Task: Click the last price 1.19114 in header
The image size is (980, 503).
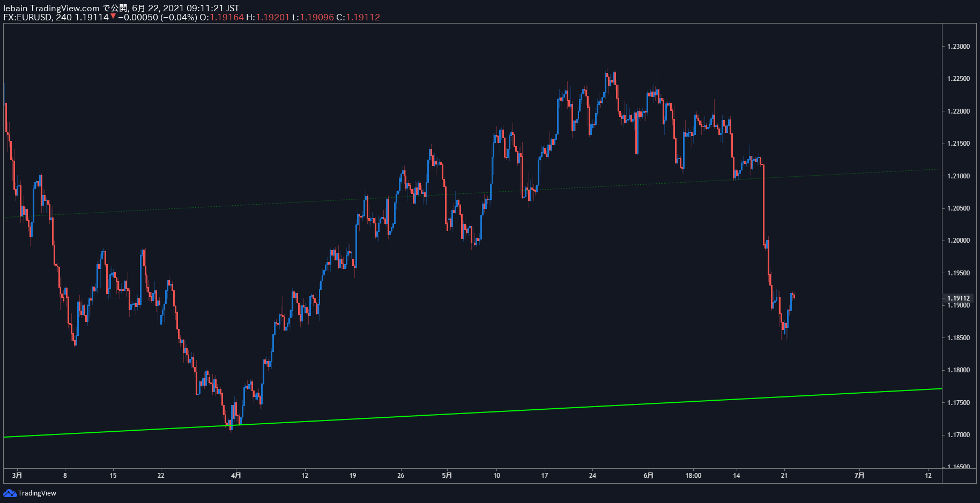Action: point(92,17)
